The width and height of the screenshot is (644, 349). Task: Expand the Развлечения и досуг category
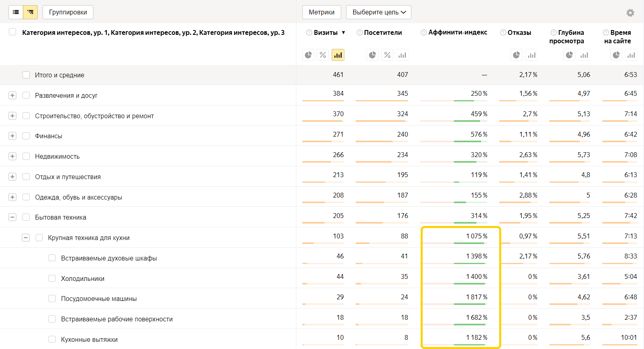[x=12, y=95]
